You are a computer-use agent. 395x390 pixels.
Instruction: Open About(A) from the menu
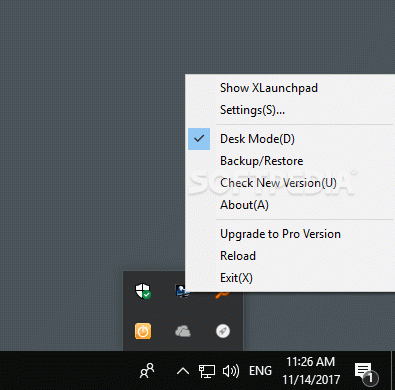pyautogui.click(x=290, y=205)
